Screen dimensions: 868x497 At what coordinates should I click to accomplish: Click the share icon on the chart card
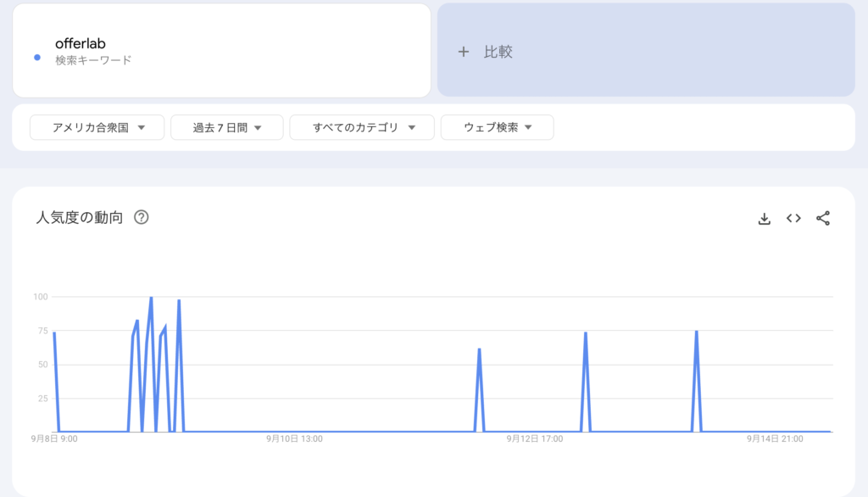(822, 218)
